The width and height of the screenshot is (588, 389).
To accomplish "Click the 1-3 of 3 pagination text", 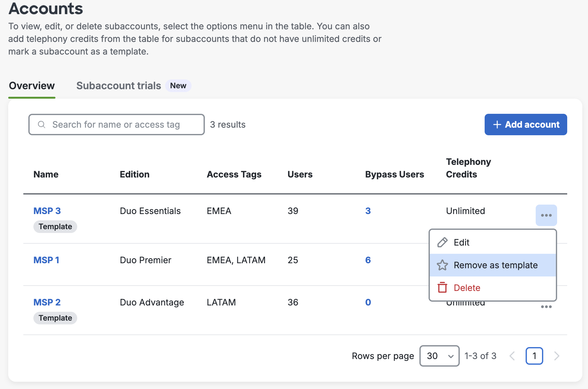I will [480, 356].
